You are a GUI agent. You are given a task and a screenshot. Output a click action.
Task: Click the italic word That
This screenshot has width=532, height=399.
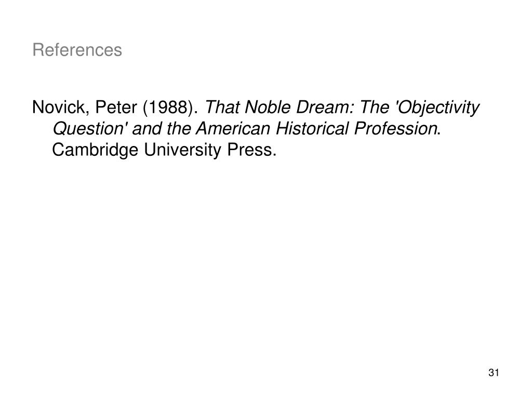[221, 107]
